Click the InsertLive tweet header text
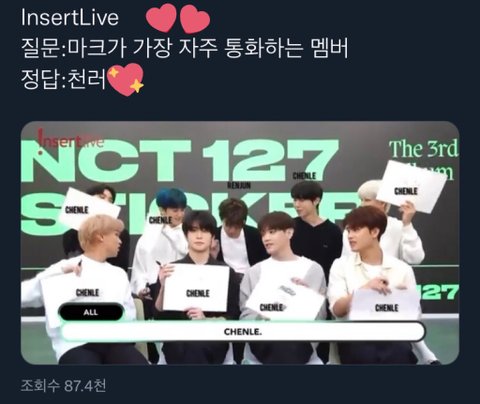480x404 pixels. 70,18
